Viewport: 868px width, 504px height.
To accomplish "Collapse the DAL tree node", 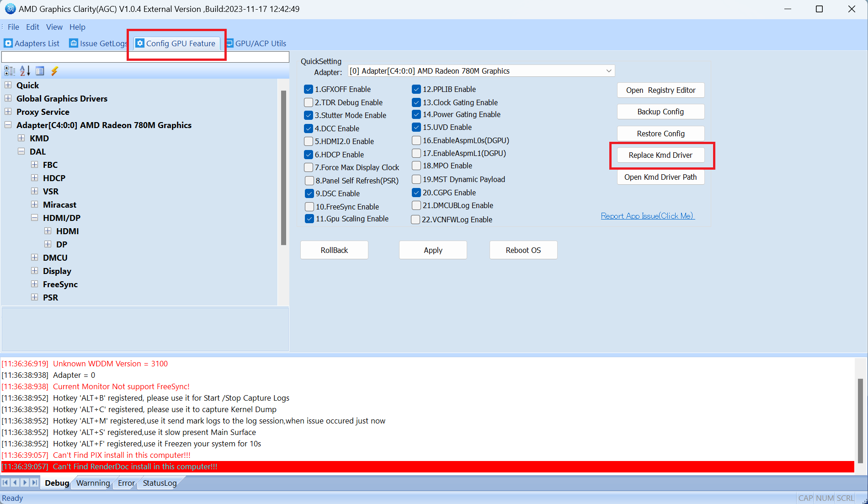I will point(21,151).
